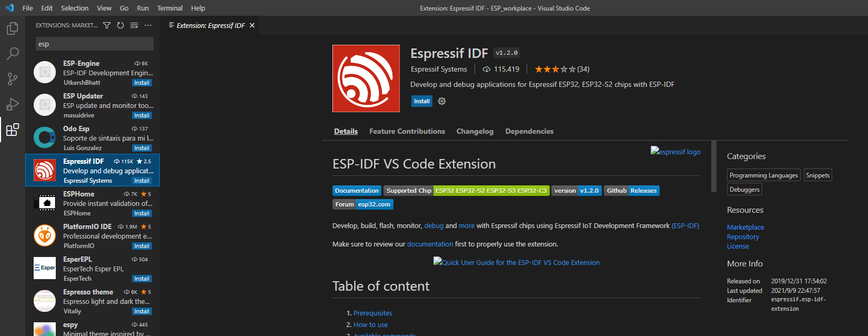Viewport: 868px width, 336px height.
Task: Click the ESP Updater extension icon
Action: [45, 105]
